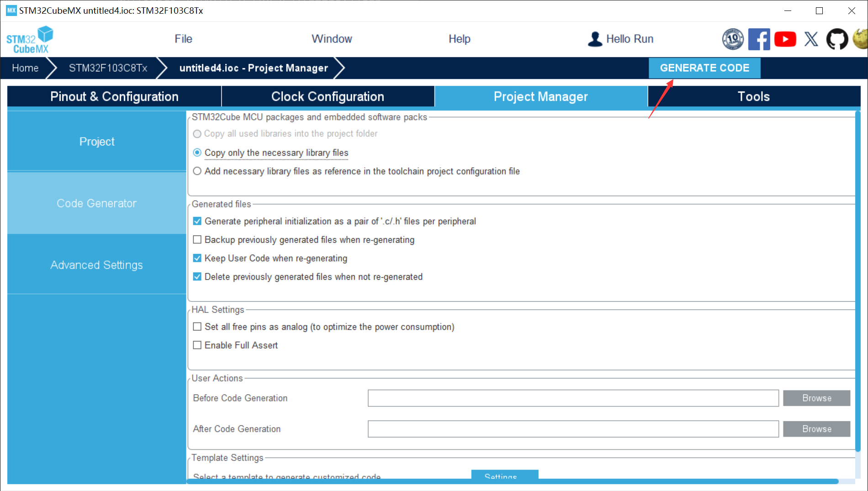The height and width of the screenshot is (491, 868).
Task: Open the YouTube icon link
Action: (785, 39)
